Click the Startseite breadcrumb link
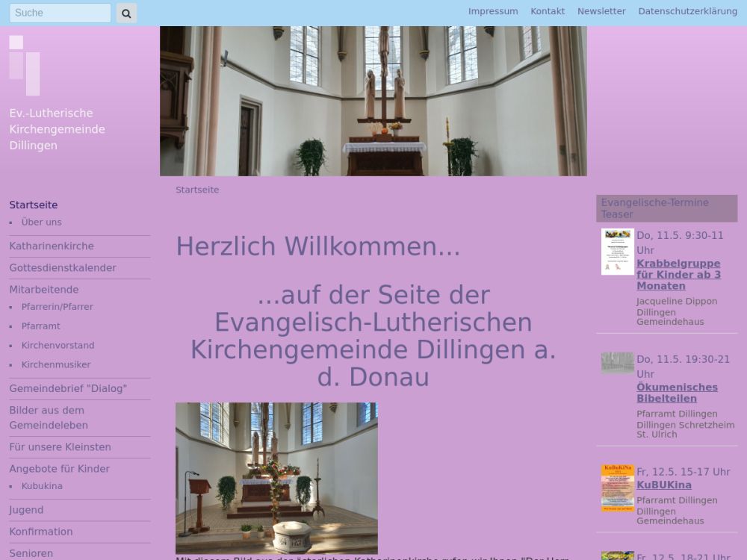Image resolution: width=747 pixels, height=560 pixels. click(197, 190)
